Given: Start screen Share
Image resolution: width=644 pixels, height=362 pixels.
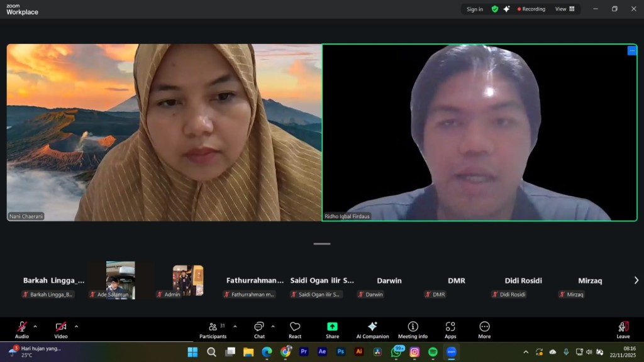Looking at the screenshot, I should click(332, 328).
